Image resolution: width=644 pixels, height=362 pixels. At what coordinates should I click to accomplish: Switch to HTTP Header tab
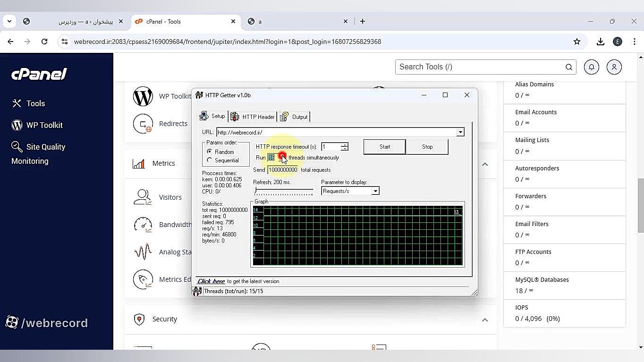tap(253, 117)
